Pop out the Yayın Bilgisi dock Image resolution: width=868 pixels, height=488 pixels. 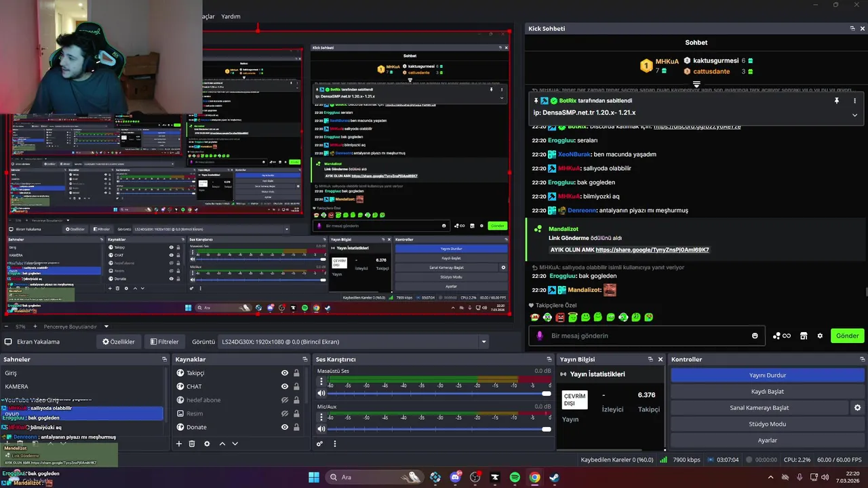tap(650, 359)
